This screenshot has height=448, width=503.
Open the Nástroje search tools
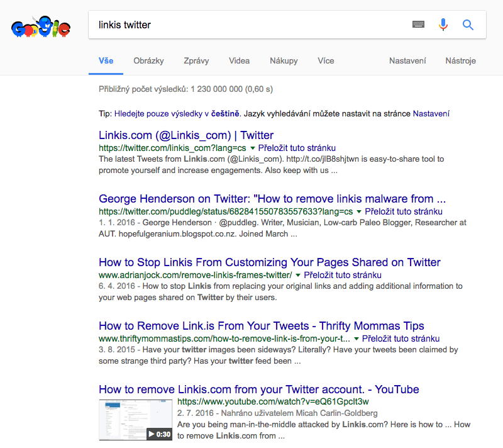click(460, 61)
